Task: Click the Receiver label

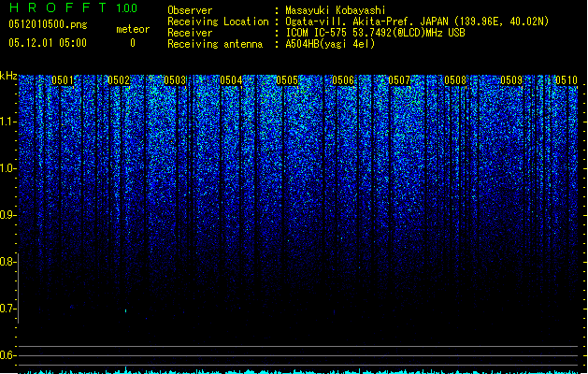Action: (x=190, y=33)
